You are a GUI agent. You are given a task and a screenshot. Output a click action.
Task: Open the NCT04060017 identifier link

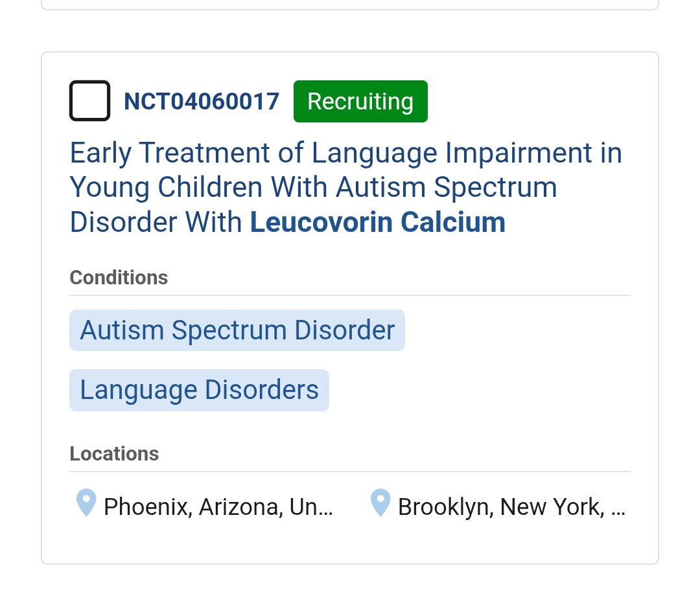(202, 102)
